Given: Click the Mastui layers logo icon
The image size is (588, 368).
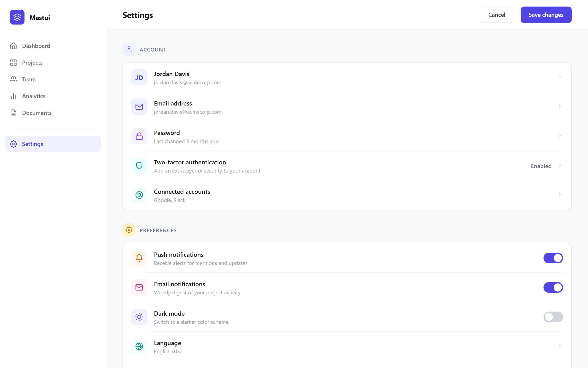Looking at the screenshot, I should coord(17,17).
